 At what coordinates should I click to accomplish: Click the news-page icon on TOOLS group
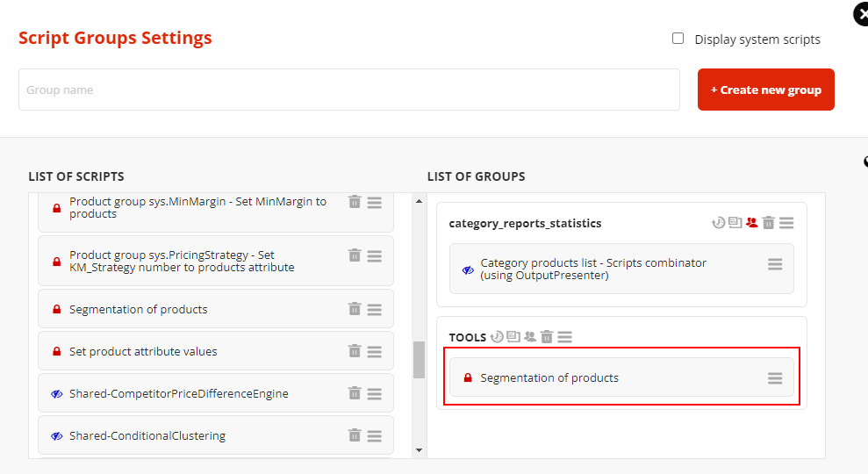[x=513, y=336]
